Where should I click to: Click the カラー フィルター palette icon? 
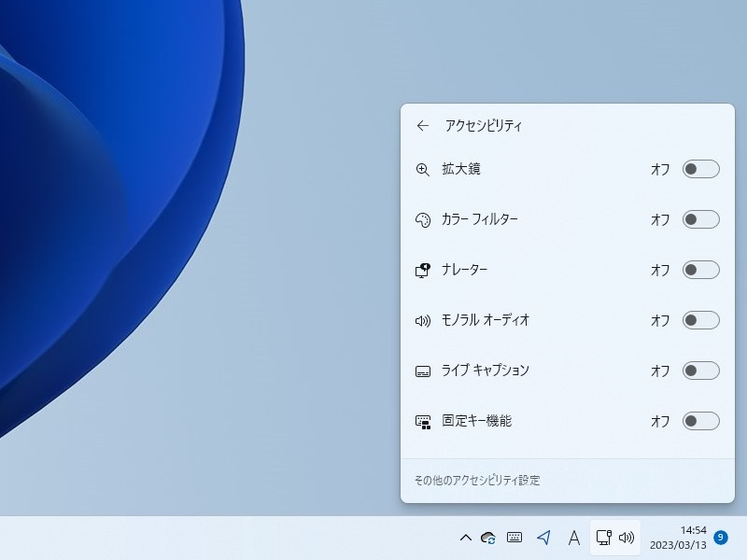423,219
